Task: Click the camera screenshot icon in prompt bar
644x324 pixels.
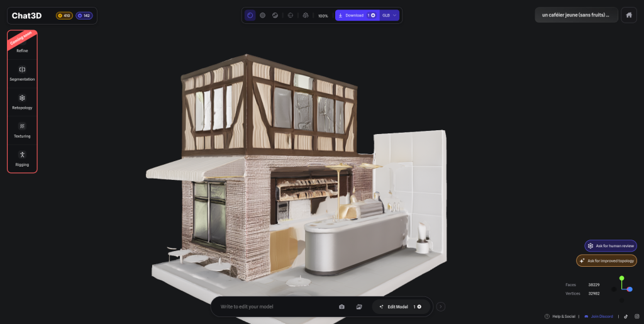Action: [x=341, y=306]
